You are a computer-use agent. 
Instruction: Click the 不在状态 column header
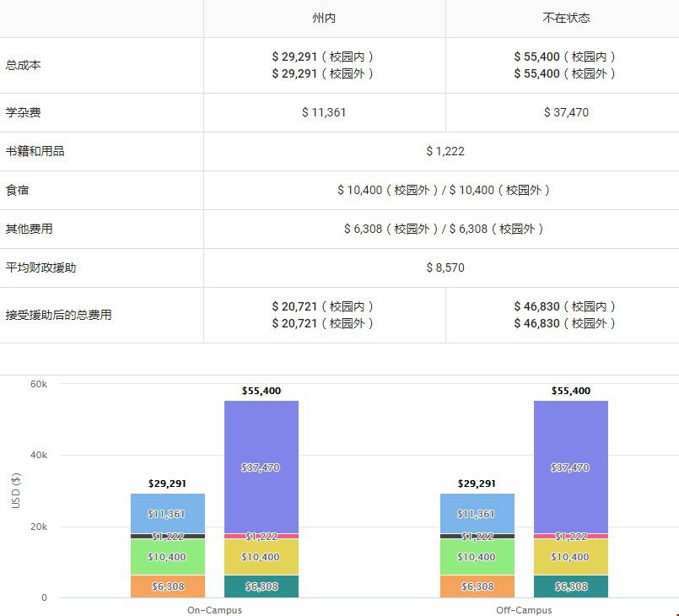[566, 19]
